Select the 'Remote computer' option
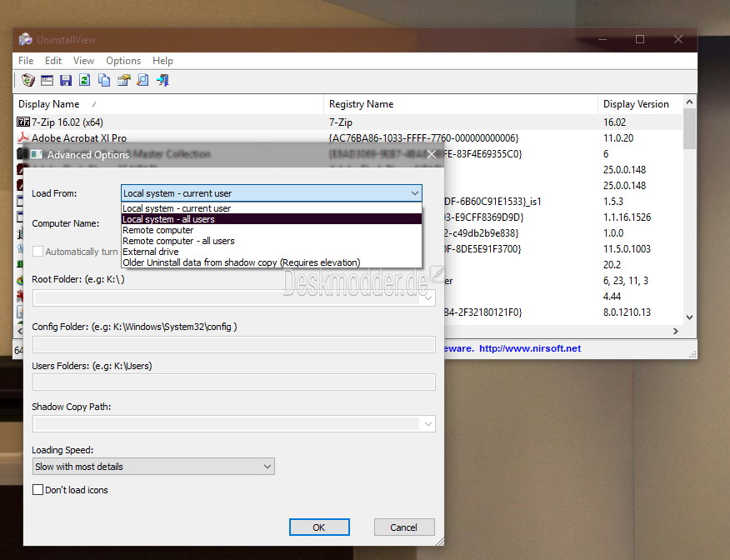Image resolution: width=730 pixels, height=560 pixels. (272, 230)
